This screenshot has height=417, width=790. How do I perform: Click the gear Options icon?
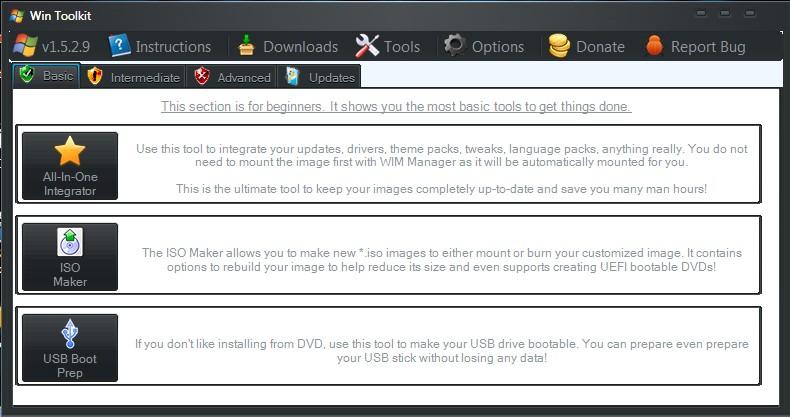455,45
